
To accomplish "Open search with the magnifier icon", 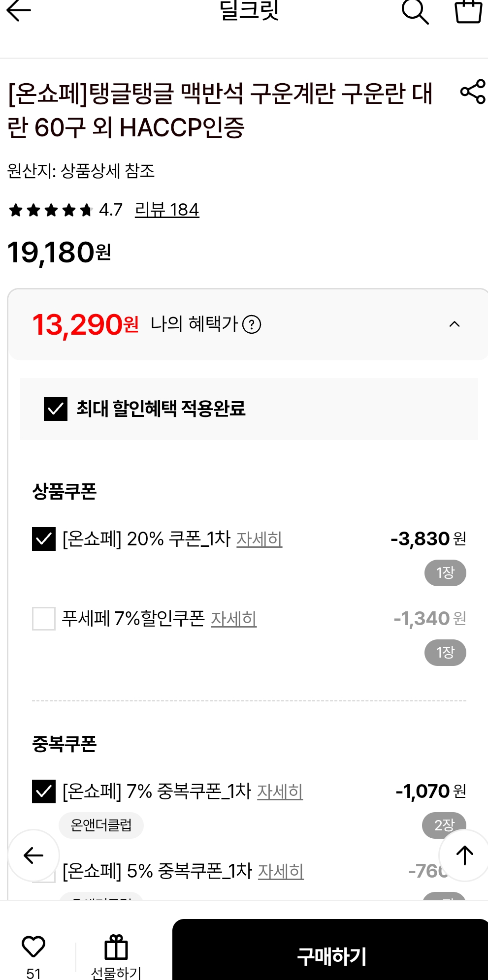I will (x=415, y=11).
